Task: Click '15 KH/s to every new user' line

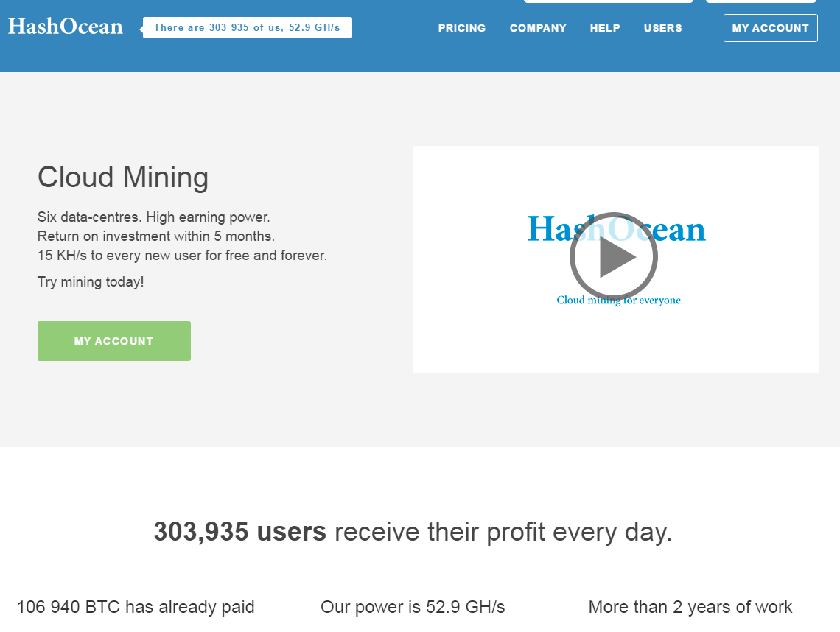Action: tap(182, 256)
